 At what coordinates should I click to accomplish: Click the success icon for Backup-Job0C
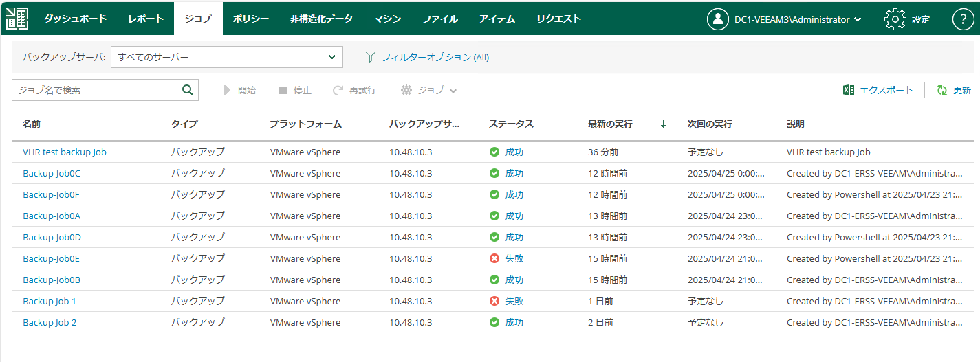tap(494, 173)
